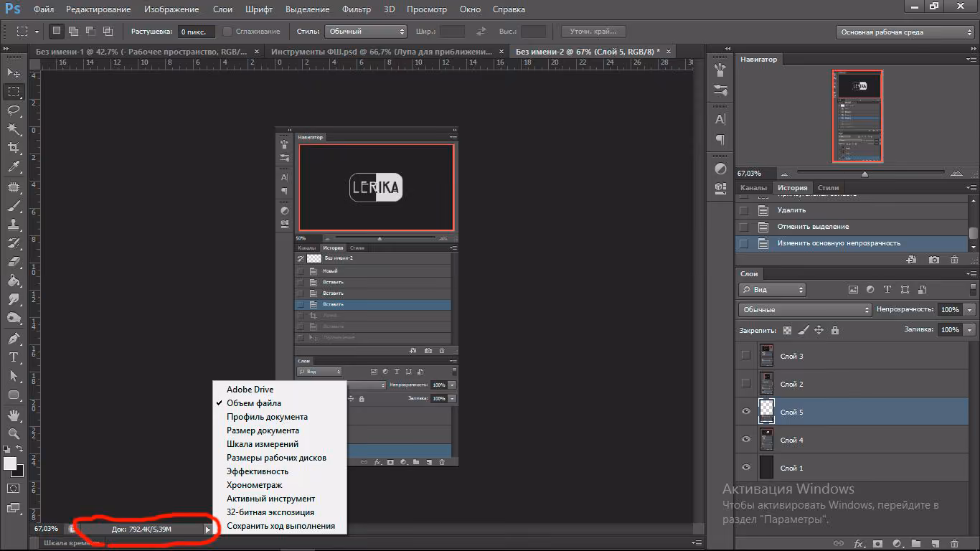Viewport: 980px width, 551px height.
Task: Switch to the Каналы tab
Action: point(754,188)
